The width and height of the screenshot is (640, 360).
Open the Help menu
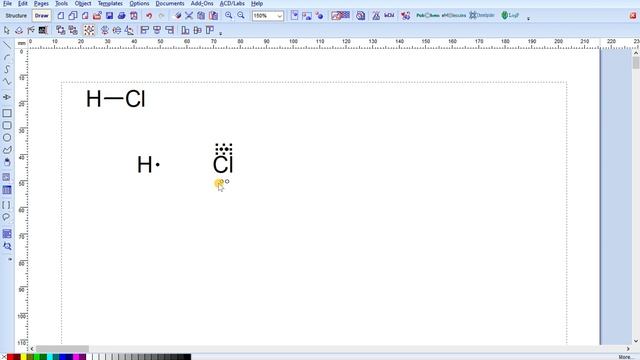pos(257,3)
